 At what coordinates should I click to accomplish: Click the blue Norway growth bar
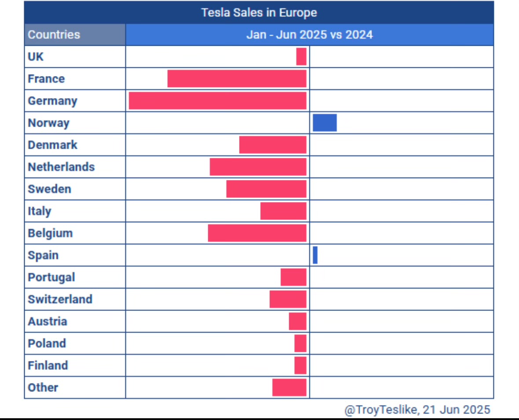tap(325, 123)
